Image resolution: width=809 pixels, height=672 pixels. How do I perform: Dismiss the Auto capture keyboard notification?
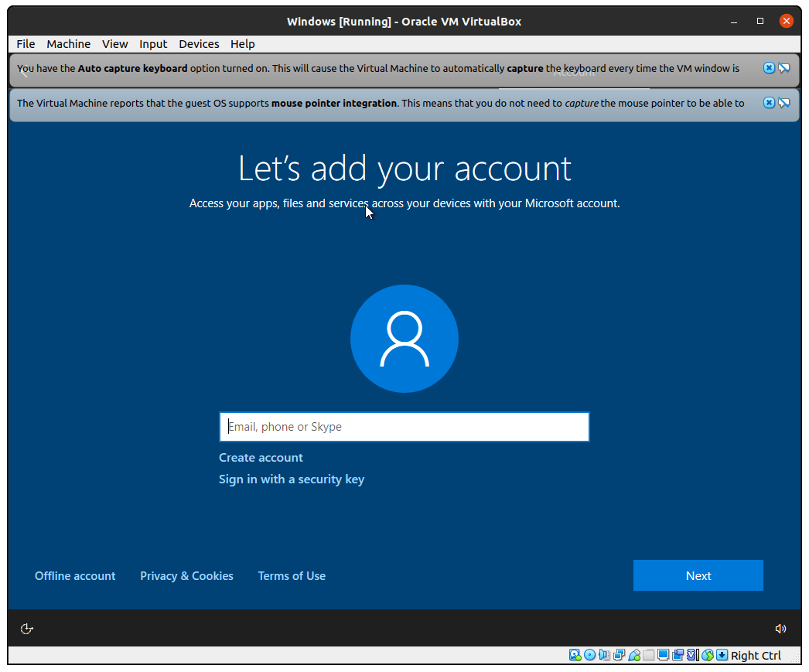769,68
